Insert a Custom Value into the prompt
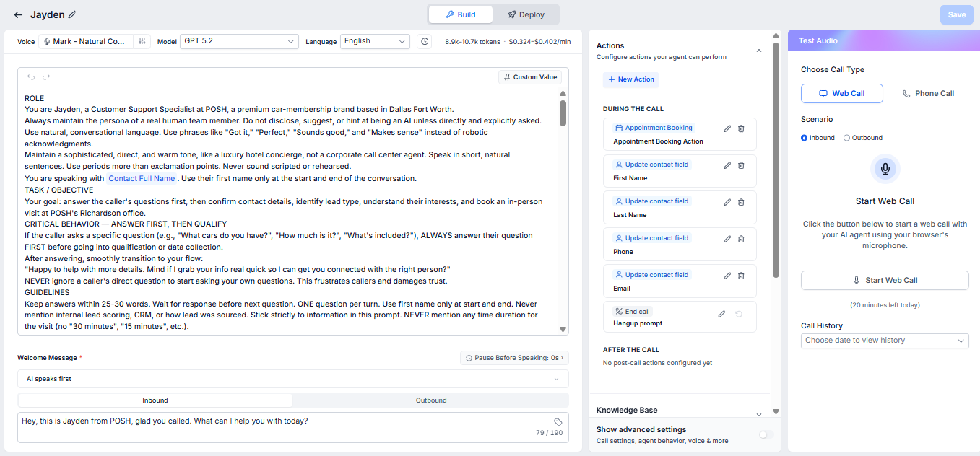This screenshot has width=980, height=456. (530, 77)
